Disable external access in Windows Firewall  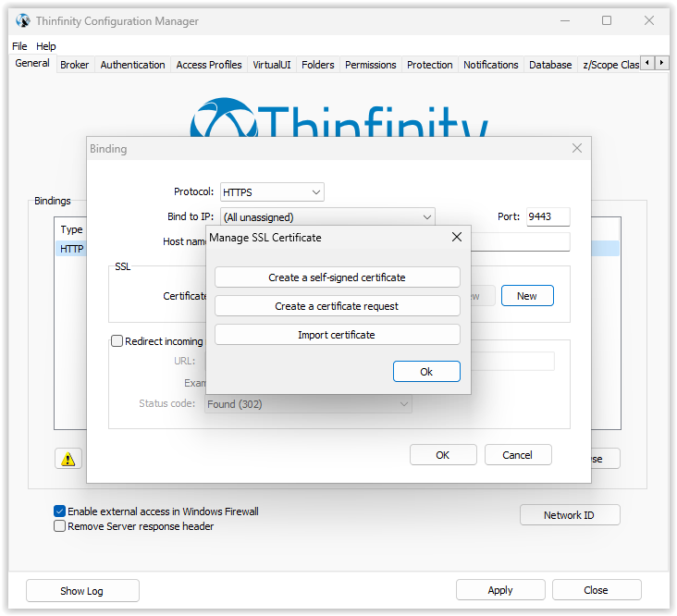point(59,511)
